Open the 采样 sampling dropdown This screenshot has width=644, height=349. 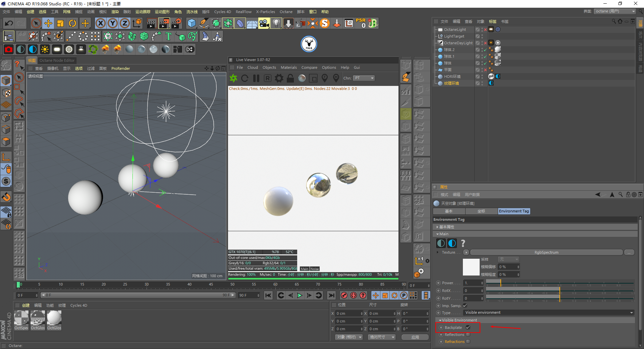coord(508,259)
